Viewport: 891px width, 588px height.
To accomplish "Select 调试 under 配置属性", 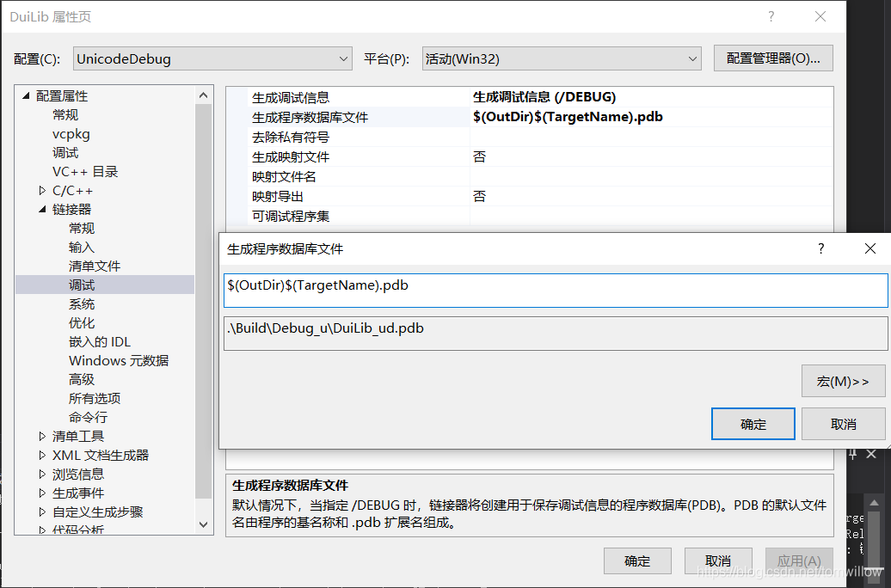I will point(65,153).
